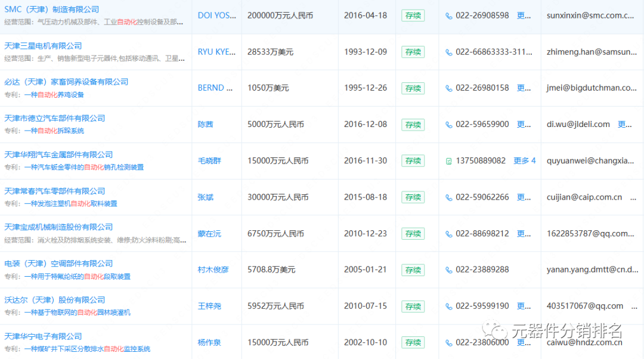The width and height of the screenshot is (644, 359).
Task: Open company 沃达尔（天津）股份有限公司
Action: coord(55,300)
